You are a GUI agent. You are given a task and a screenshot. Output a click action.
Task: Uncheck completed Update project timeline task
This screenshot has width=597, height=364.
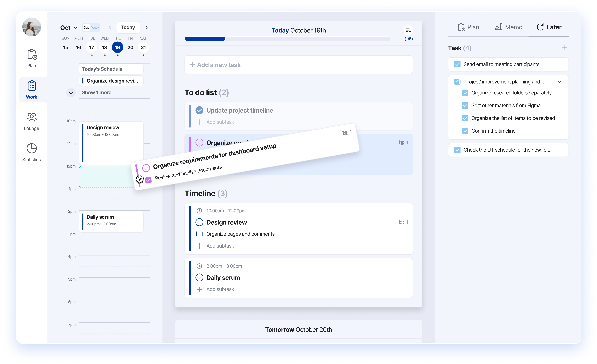pyautogui.click(x=199, y=110)
